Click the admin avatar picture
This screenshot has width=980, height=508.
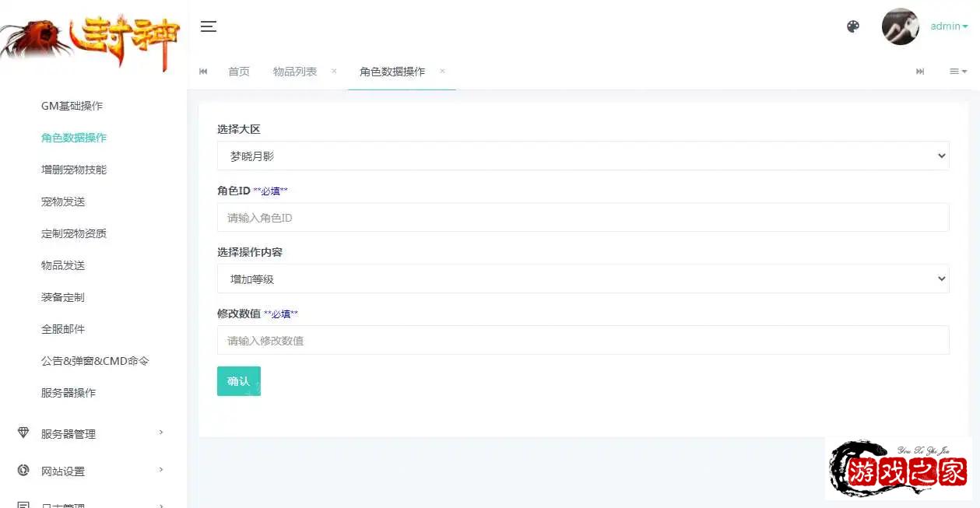coord(900,26)
